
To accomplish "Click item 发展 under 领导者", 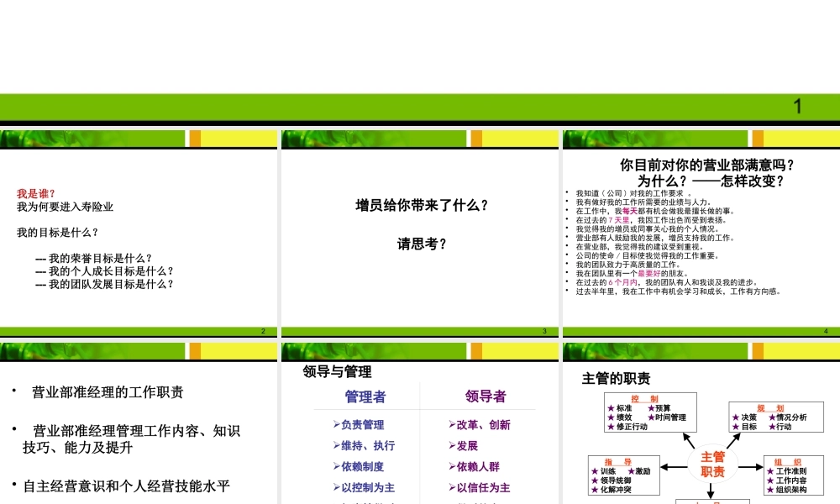I will click(464, 445).
